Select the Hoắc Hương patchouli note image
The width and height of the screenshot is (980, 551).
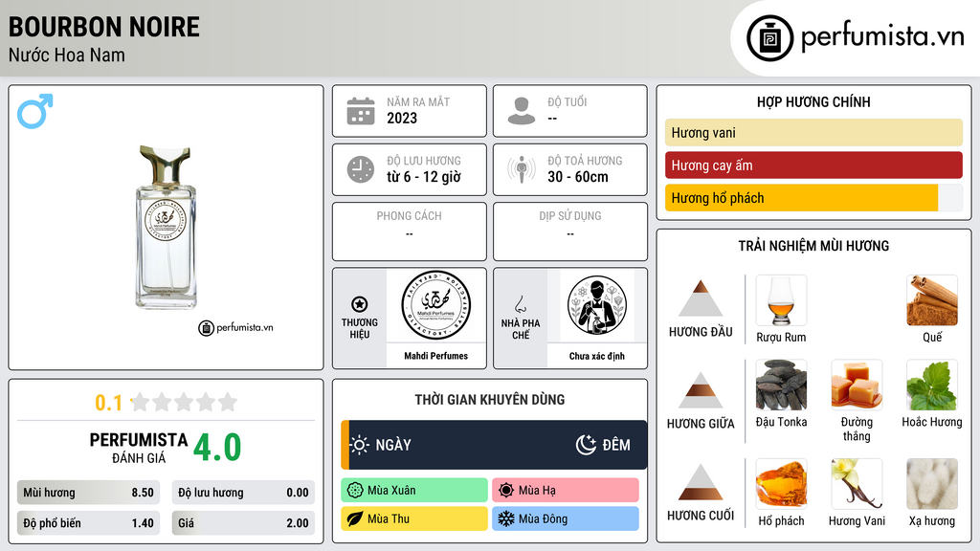932,385
